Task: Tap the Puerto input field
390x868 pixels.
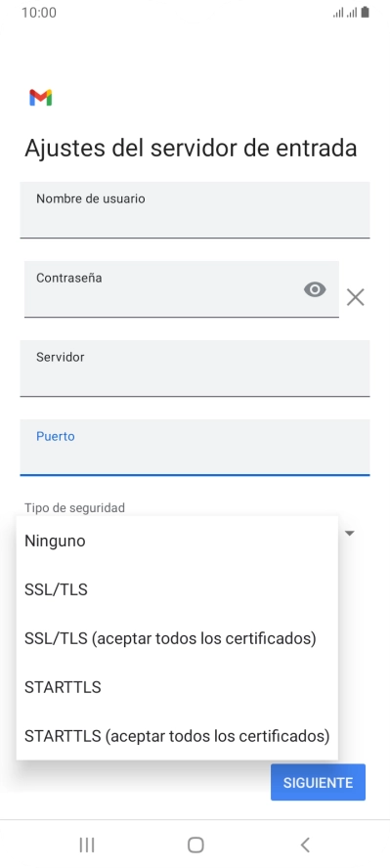Action: (x=195, y=448)
